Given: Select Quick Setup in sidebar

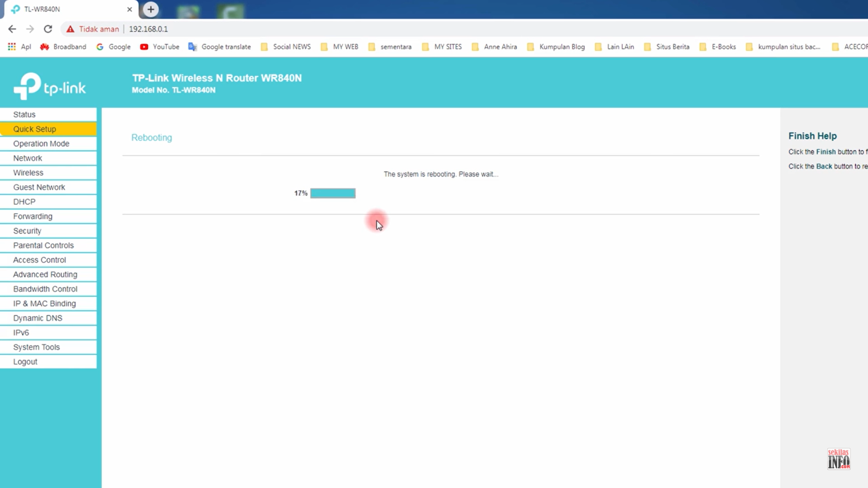Looking at the screenshot, I should coord(48,129).
